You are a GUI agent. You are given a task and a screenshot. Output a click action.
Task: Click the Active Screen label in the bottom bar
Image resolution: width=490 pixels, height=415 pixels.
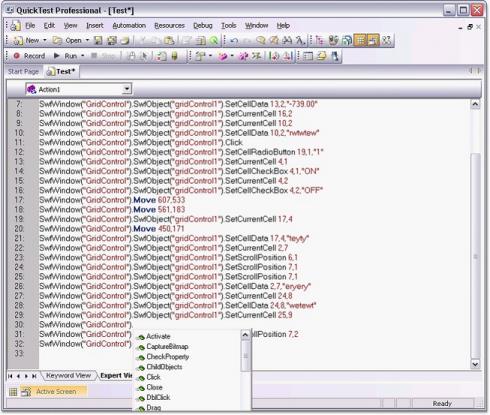tap(56, 392)
